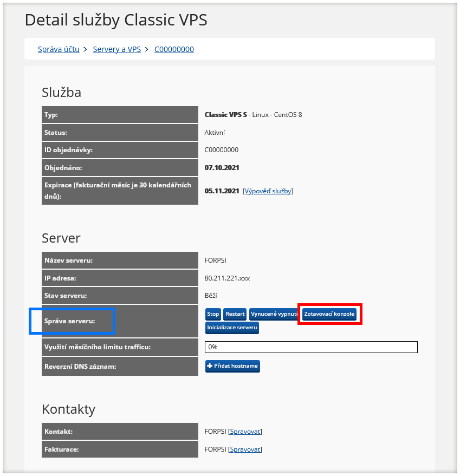Add a reverse DNS hostname
This screenshot has width=460, height=476.
(233, 366)
